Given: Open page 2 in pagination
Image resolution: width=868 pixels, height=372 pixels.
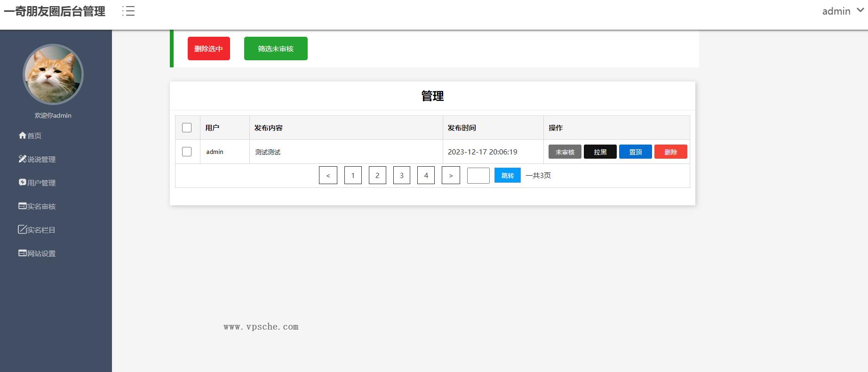Looking at the screenshot, I should 377,175.
